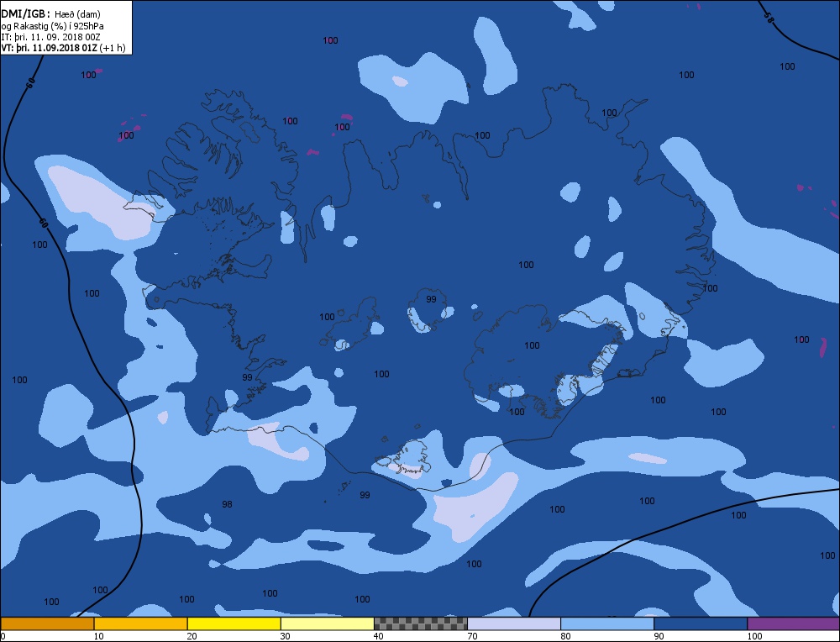The width and height of the screenshot is (840, 642).
Task: Pick the light blue 80–90 legend swatch
Action: pos(607,624)
